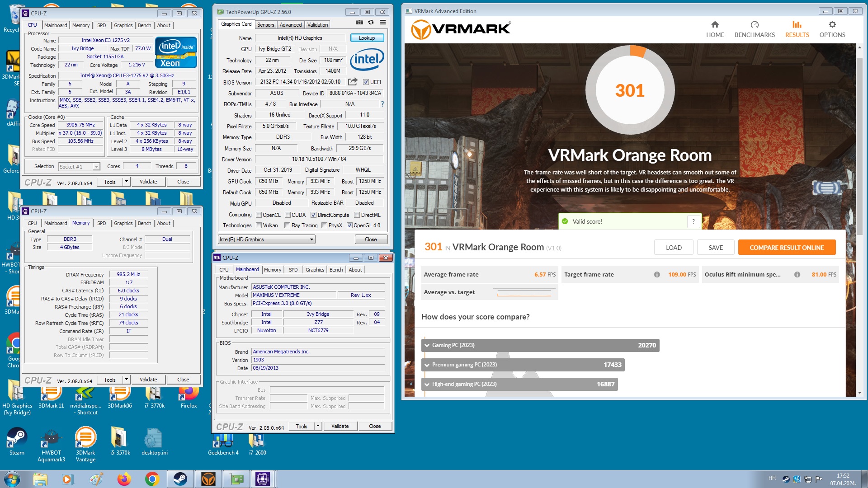Open Bench tab in CPU-Z Memory window
The height and width of the screenshot is (488, 868).
[145, 223]
